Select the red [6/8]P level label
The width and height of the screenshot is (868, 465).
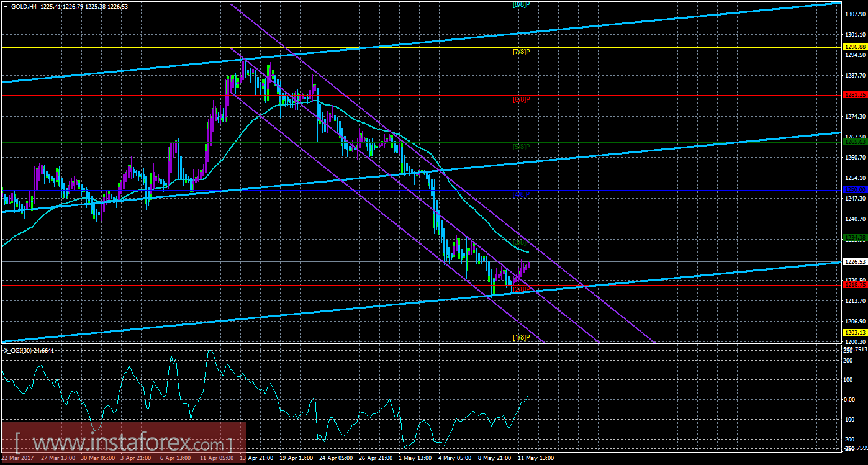[520, 99]
